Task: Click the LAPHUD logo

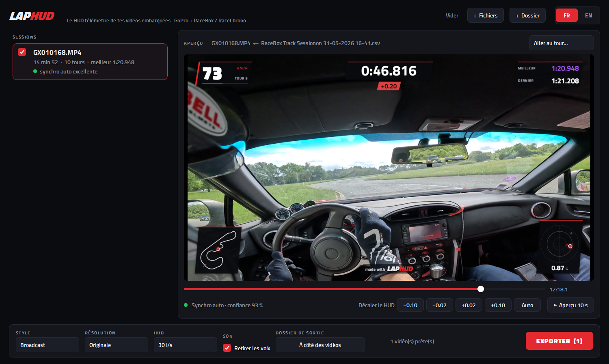Action: 32,16
